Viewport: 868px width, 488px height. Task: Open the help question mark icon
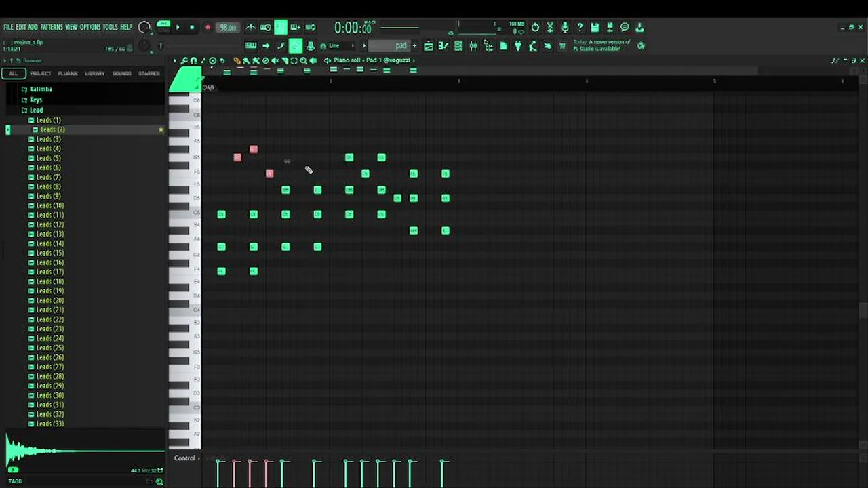coord(580,27)
